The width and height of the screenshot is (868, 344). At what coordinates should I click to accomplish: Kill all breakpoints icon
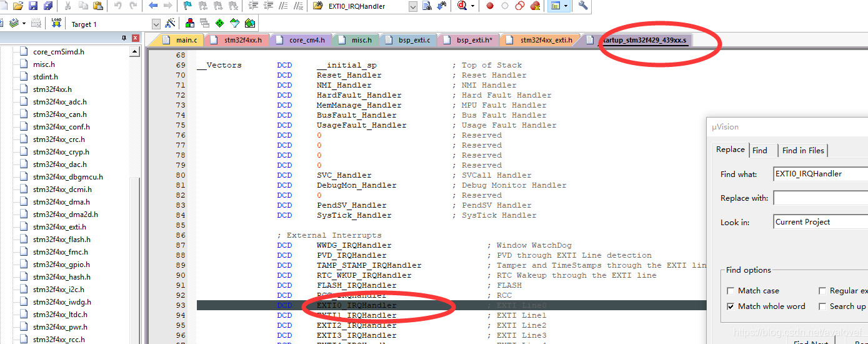coord(535,6)
